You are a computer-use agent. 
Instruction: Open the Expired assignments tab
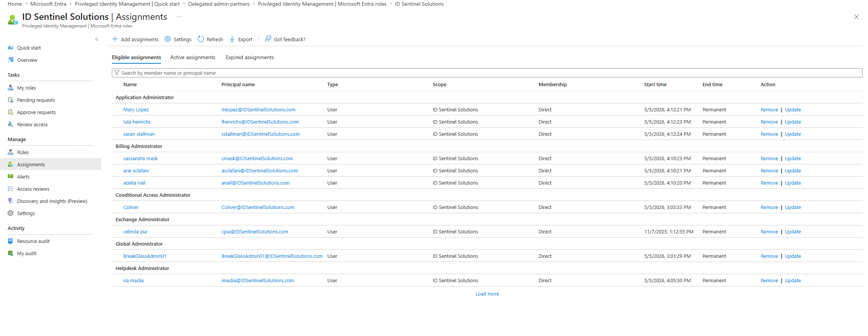250,58
